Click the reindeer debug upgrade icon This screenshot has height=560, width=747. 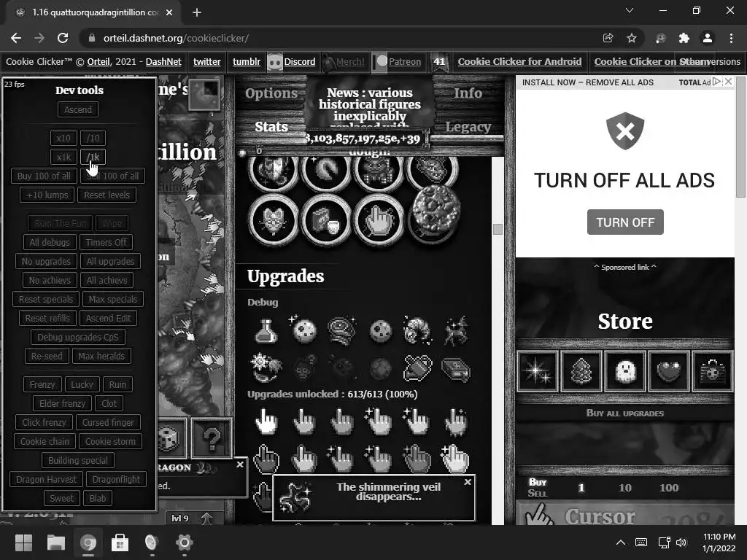tap(455, 330)
